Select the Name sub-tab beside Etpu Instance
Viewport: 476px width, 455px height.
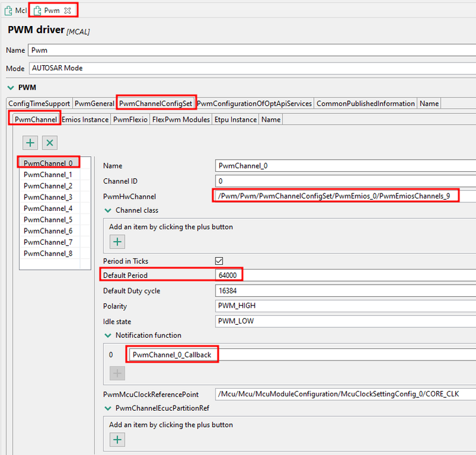point(271,120)
